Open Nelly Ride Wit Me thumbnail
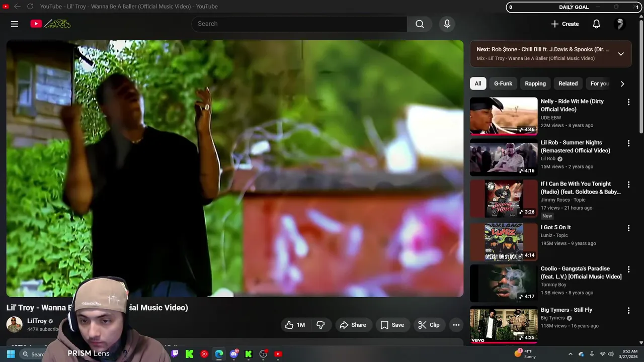 tap(504, 116)
